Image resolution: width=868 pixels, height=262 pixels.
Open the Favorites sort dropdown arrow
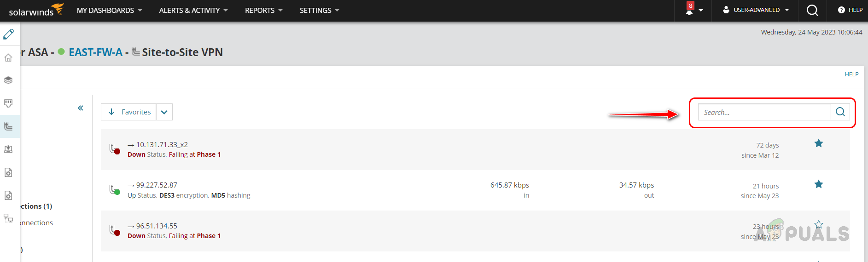164,112
